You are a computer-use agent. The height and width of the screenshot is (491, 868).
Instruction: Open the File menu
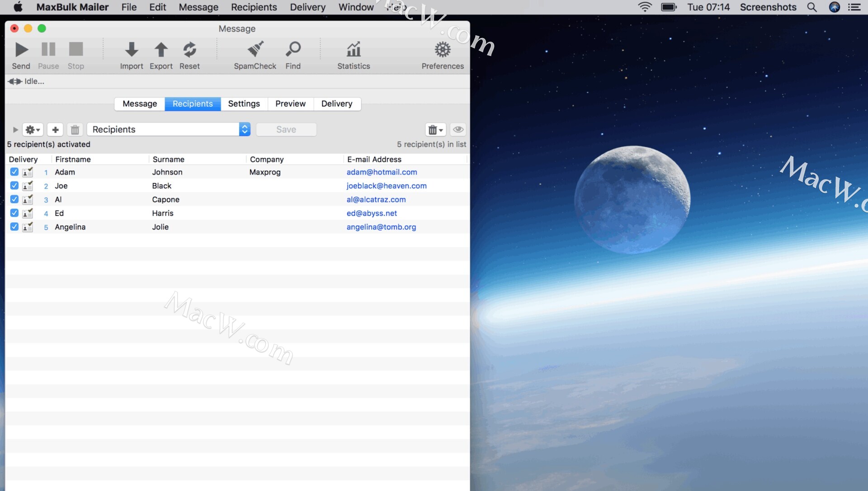[129, 7]
